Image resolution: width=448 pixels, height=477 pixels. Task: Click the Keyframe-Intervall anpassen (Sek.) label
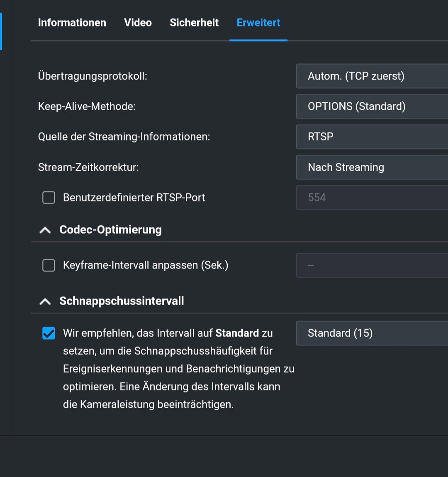coord(146,265)
